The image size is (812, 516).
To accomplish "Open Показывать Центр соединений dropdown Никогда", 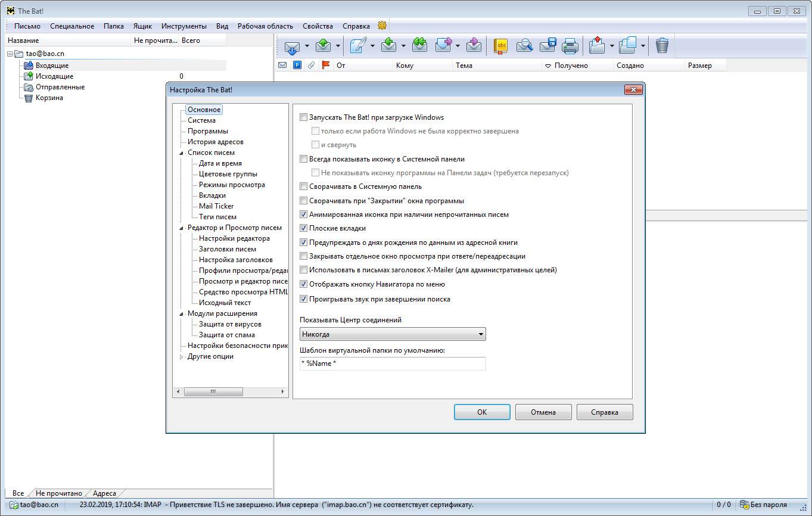I will tap(393, 334).
